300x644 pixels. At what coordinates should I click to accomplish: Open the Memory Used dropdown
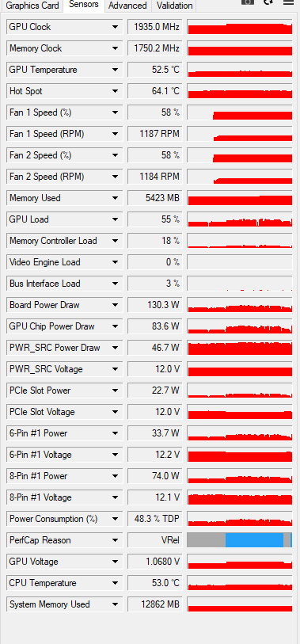click(115, 198)
